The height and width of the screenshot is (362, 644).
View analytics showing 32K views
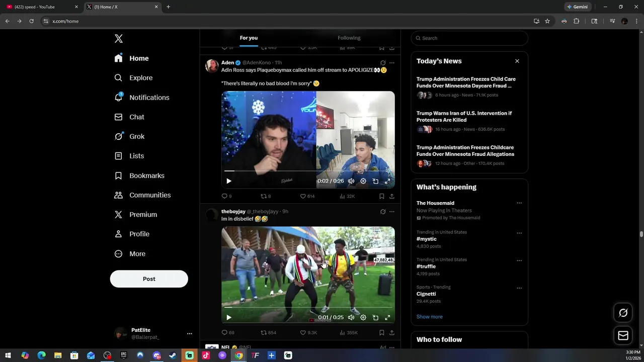pyautogui.click(x=347, y=196)
